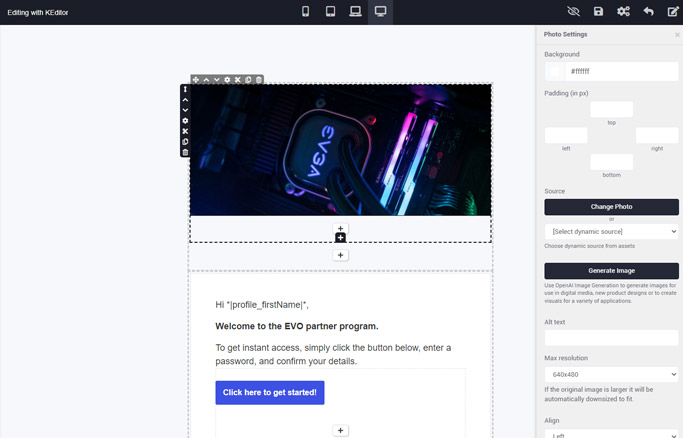Click the left padding input

[x=566, y=135]
